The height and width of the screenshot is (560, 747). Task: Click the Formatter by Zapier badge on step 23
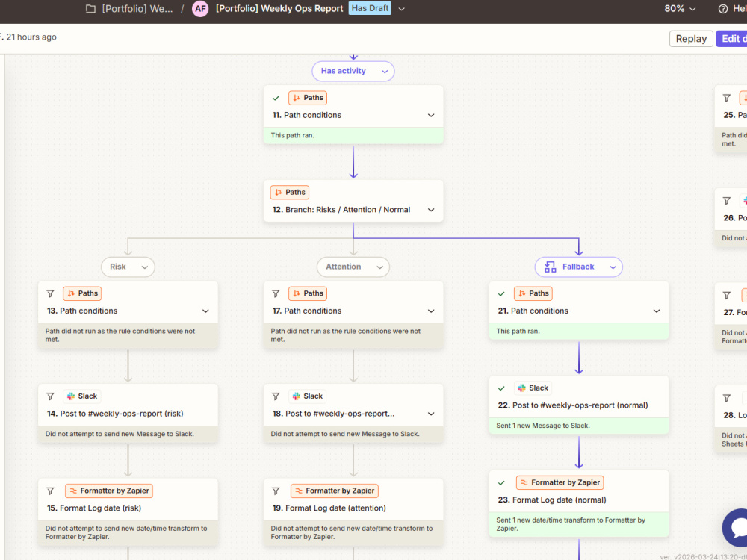[x=560, y=482]
